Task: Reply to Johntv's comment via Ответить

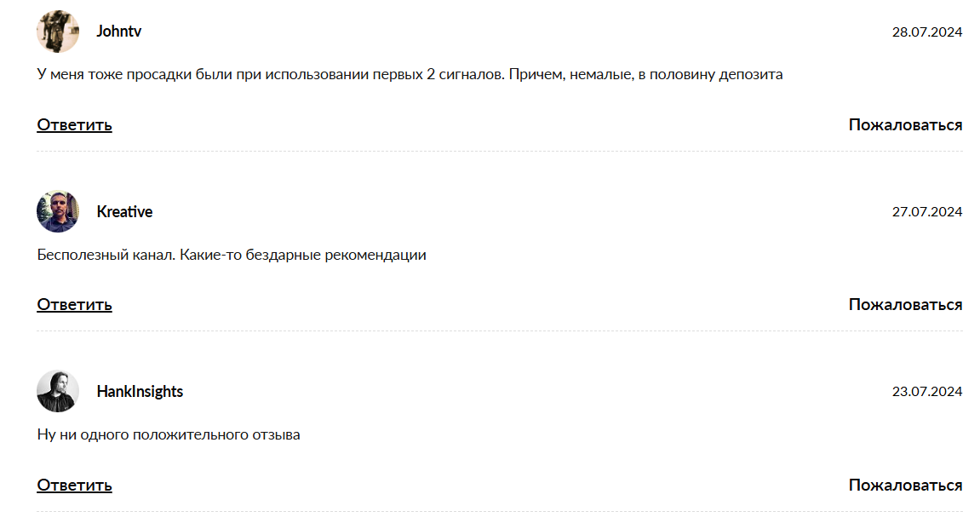Action: (74, 125)
